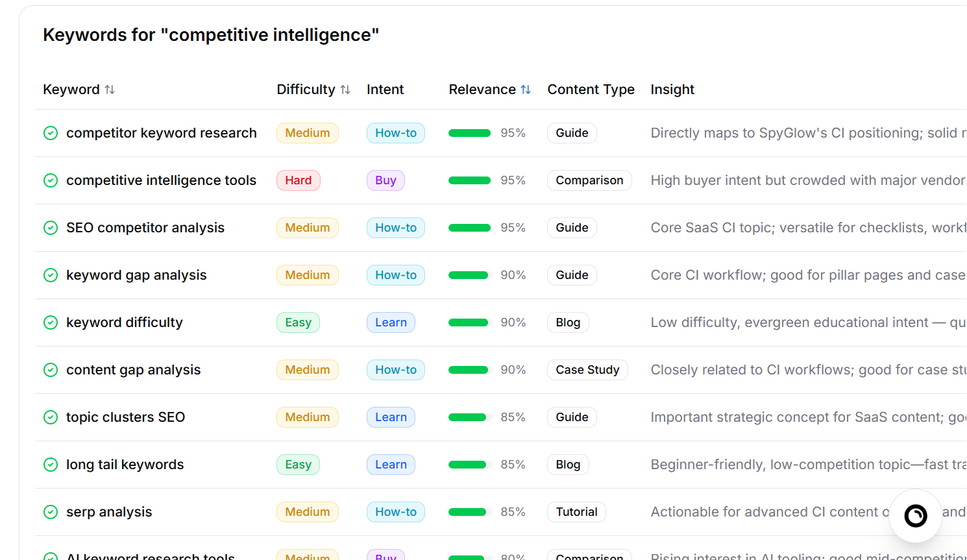Click the checkmark icon next to "long tail keywords"
This screenshot has width=967, height=560.
(x=51, y=464)
